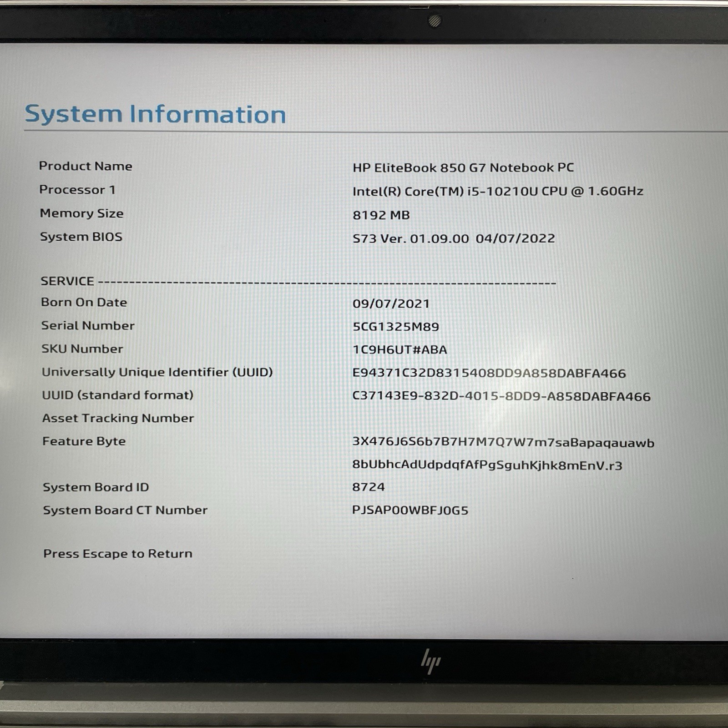728x728 pixels.
Task: Select the Born On Date label
Action: (84, 302)
